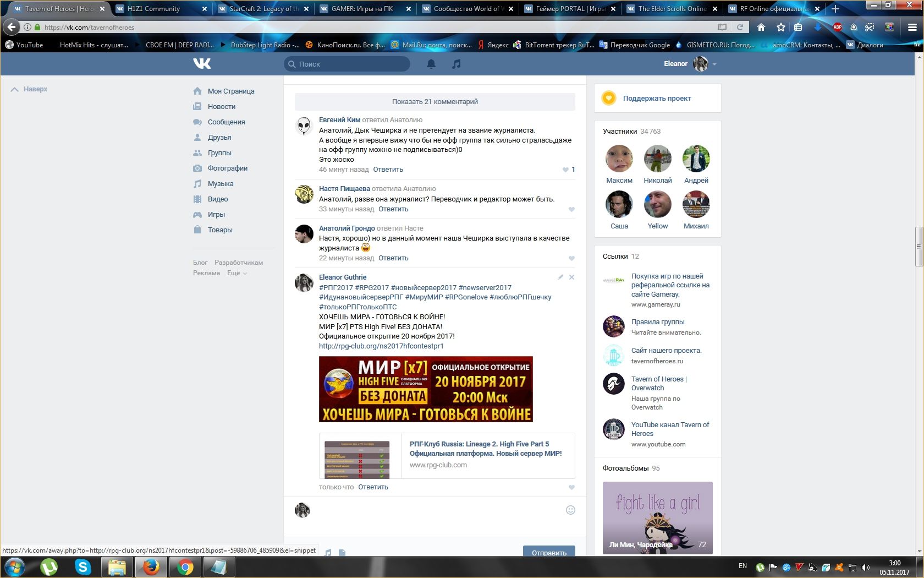The height and width of the screenshot is (578, 924).
Task: Open the РПГ-Клуб Russia link snippet title
Action: point(486,449)
